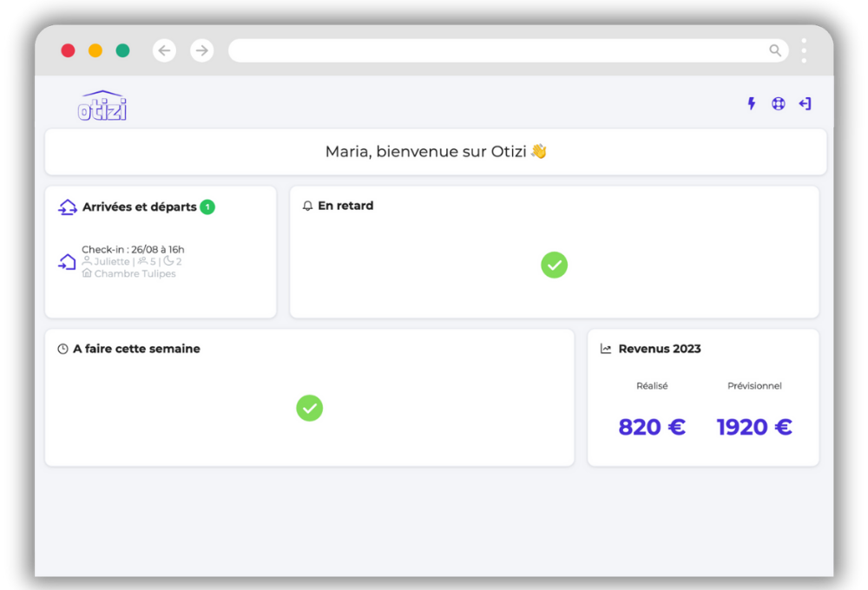
Task: Click the clock icon beside A faire cette semaine
Action: tap(63, 349)
